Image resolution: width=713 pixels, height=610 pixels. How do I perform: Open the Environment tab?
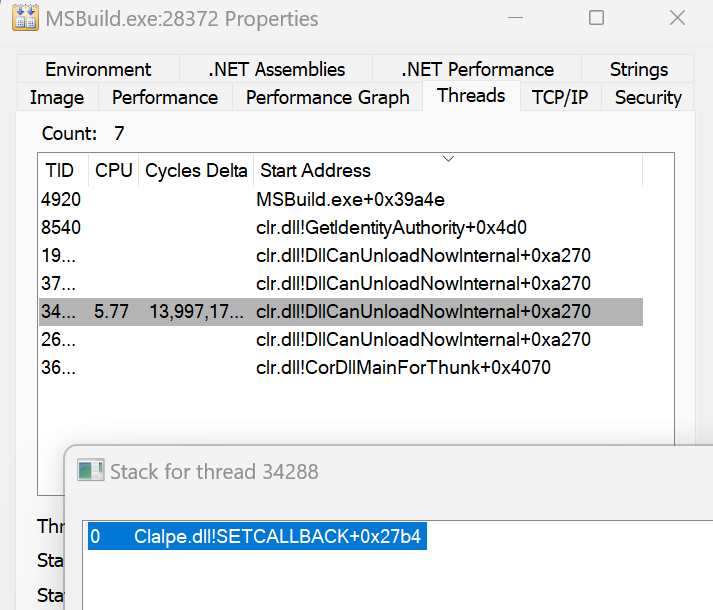click(98, 69)
